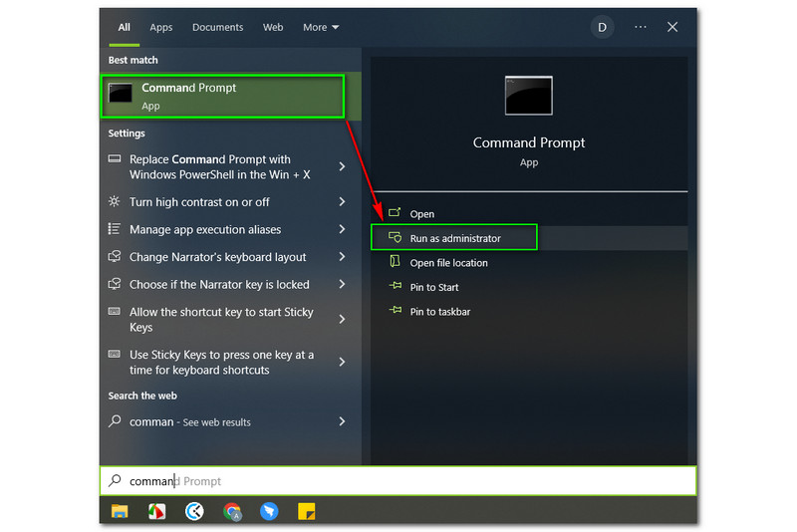Choose Open file location
The height and width of the screenshot is (532, 797).
(448, 263)
